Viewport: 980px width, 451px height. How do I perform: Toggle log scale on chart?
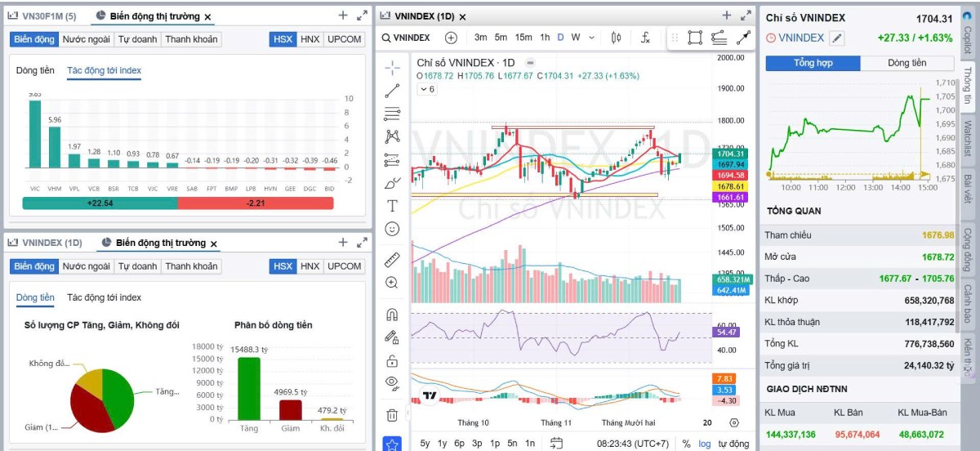pyautogui.click(x=705, y=444)
